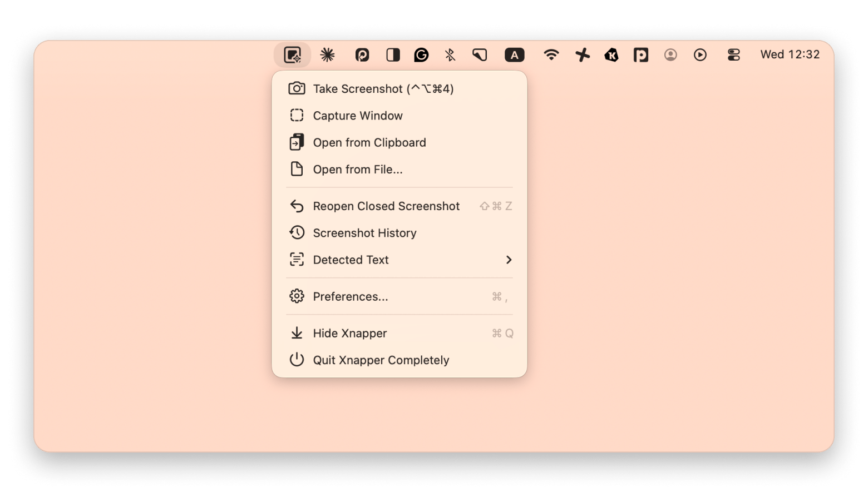This screenshot has width=868, height=497.
Task: Select Capture Window menu item
Action: (x=400, y=116)
